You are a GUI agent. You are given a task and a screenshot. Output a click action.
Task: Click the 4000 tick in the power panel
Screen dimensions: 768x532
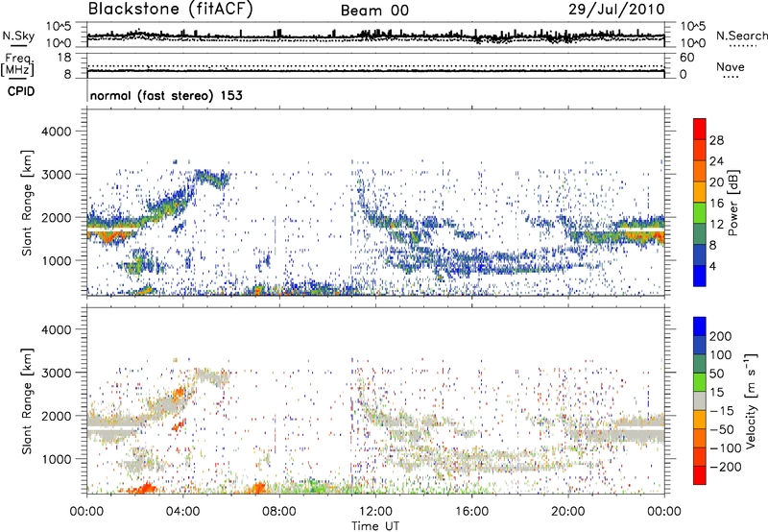pos(57,132)
